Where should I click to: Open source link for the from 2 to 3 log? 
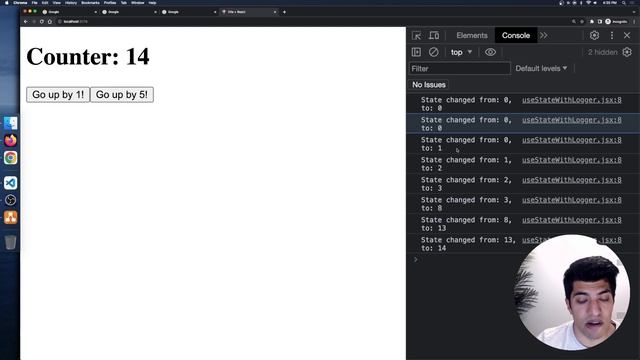571,180
